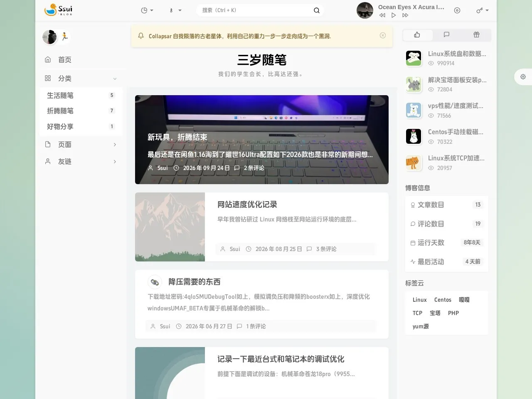Switch to the comments bubble tab
532x399 pixels.
447,35
